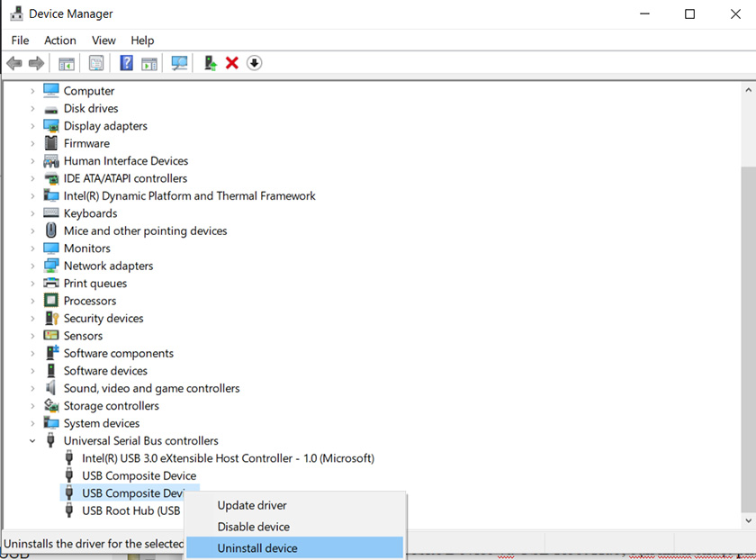
Task: Click the red X uninstall device icon
Action: 232,63
